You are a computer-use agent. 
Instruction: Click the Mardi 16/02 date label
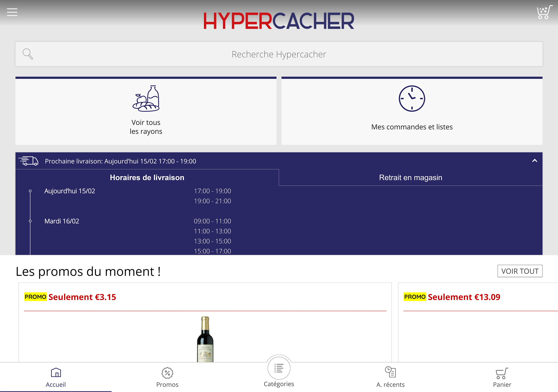click(62, 221)
